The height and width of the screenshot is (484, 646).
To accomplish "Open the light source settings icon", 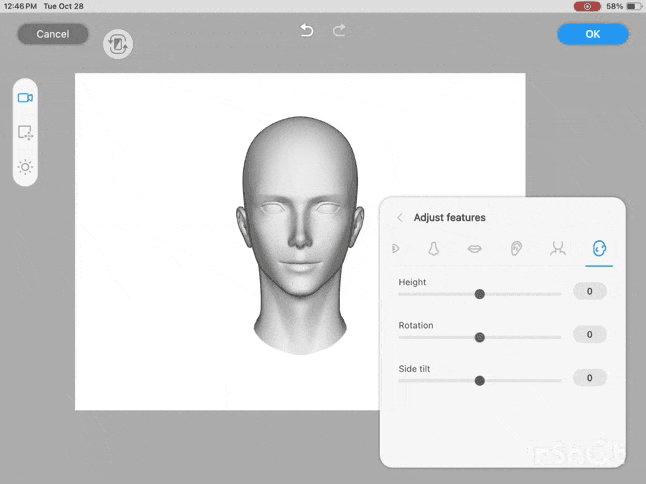I will 25,167.
